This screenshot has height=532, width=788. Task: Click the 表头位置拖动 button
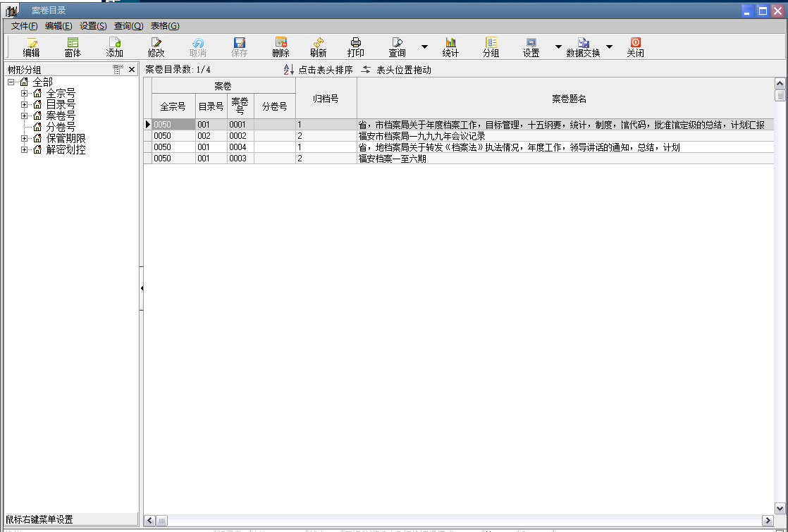396,70
